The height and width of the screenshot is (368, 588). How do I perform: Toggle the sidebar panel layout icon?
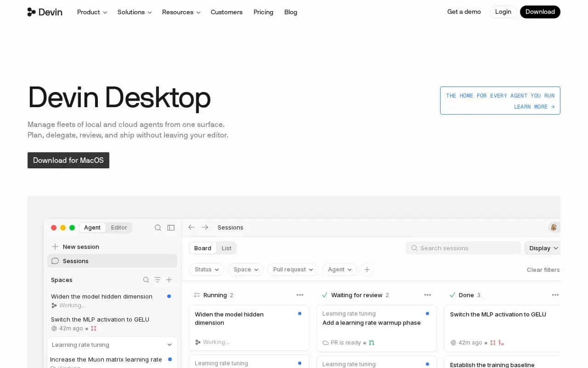[x=171, y=228]
